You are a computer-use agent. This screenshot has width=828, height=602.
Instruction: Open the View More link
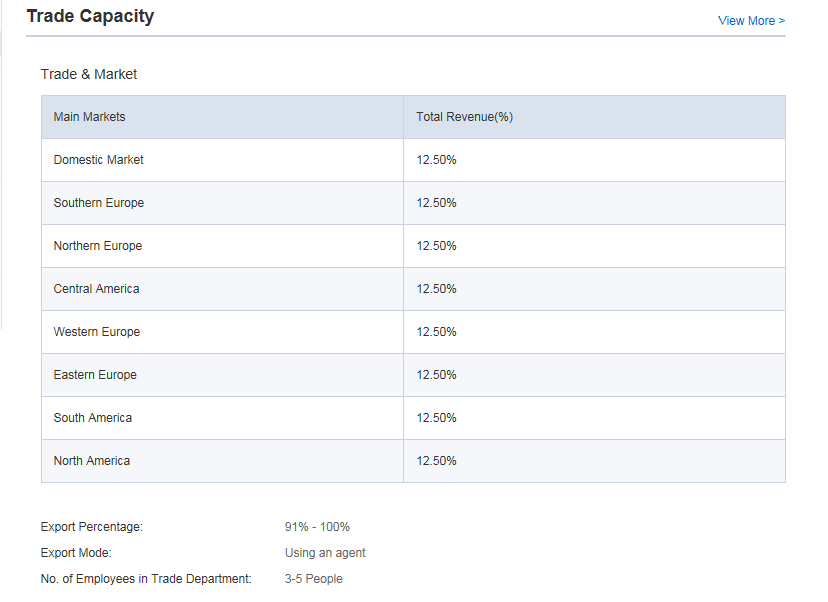click(751, 21)
